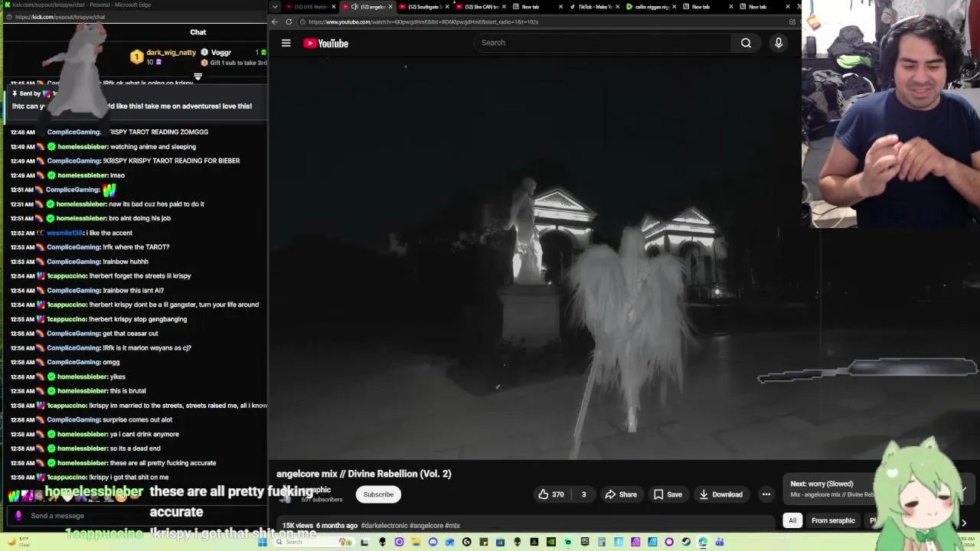The image size is (980, 551).
Task: Open the Windows Start menu
Action: point(264,543)
